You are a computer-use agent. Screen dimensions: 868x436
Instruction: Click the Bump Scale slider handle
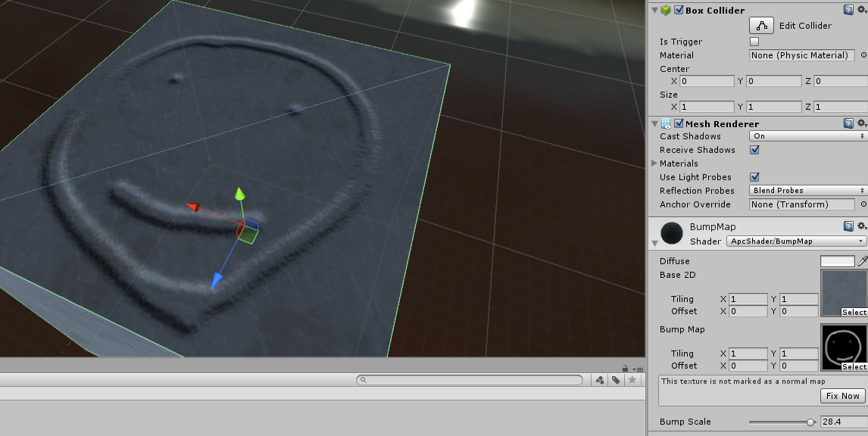[811, 422]
